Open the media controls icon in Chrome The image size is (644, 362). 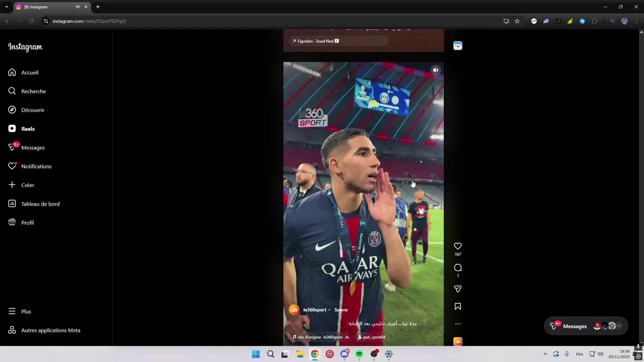tap(612, 21)
